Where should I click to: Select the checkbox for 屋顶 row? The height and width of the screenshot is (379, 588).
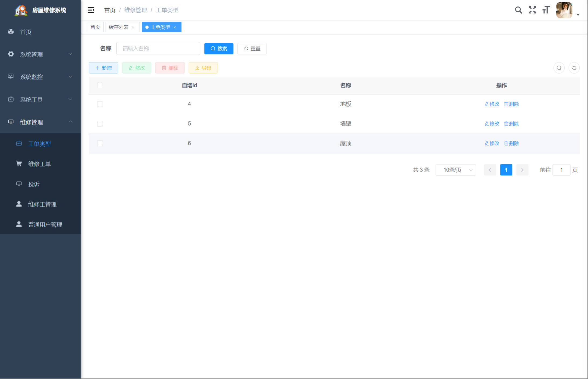point(100,143)
